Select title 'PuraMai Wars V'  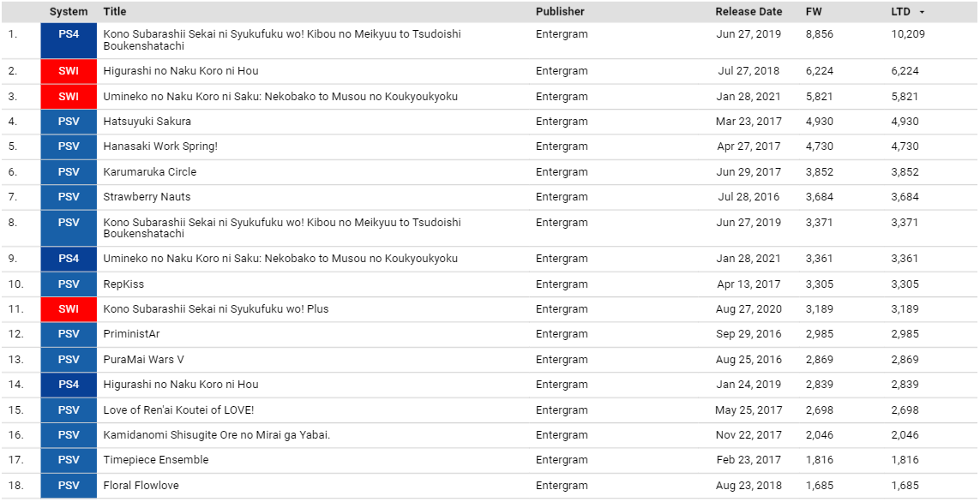click(143, 361)
